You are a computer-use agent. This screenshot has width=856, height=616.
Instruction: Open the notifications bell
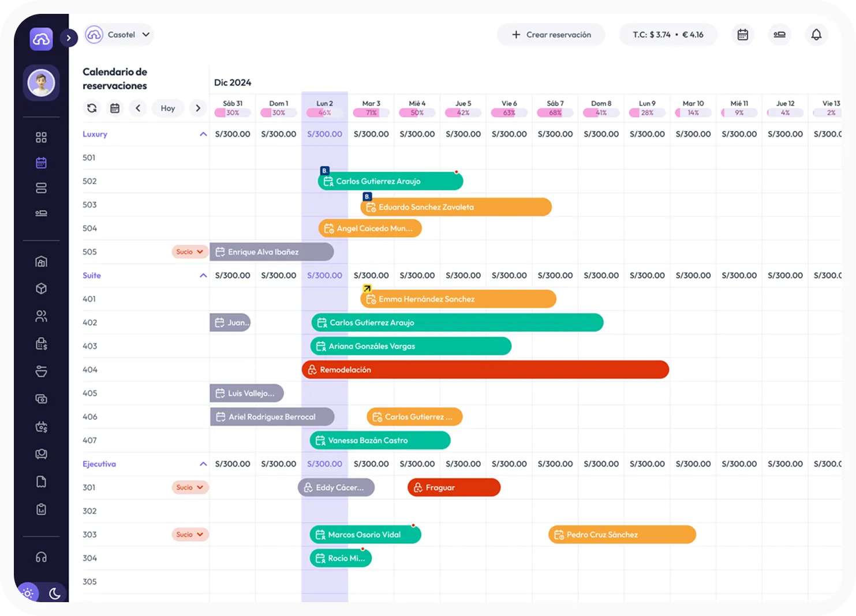click(816, 35)
